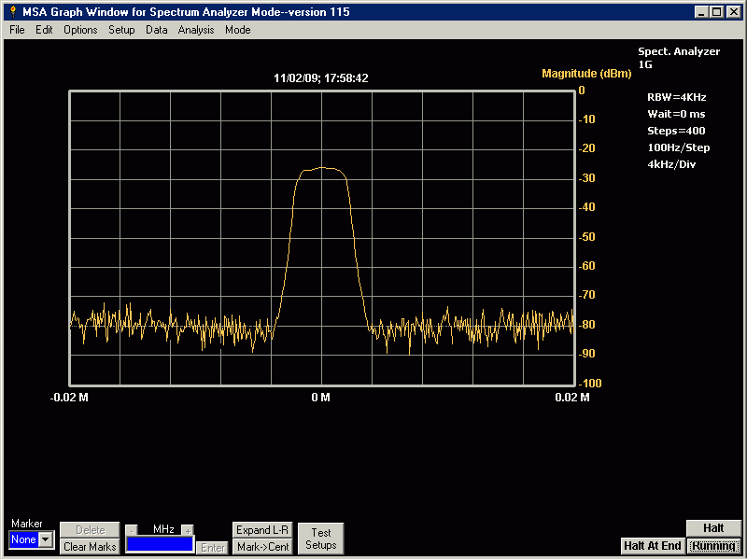This screenshot has height=560, width=747.
Task: Click the 0 M center frequency label
Action: click(320, 398)
